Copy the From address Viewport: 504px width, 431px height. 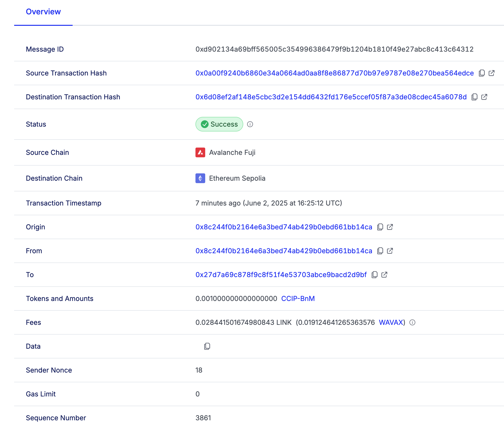point(380,251)
